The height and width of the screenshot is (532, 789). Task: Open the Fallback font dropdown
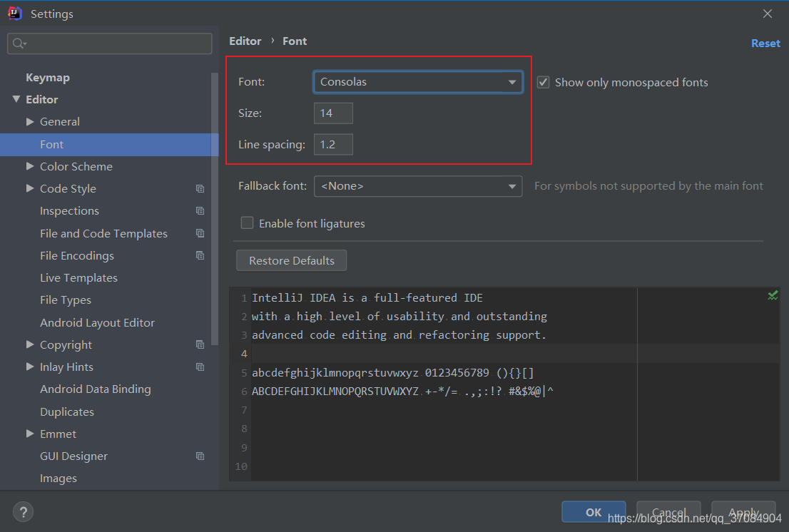coord(417,186)
